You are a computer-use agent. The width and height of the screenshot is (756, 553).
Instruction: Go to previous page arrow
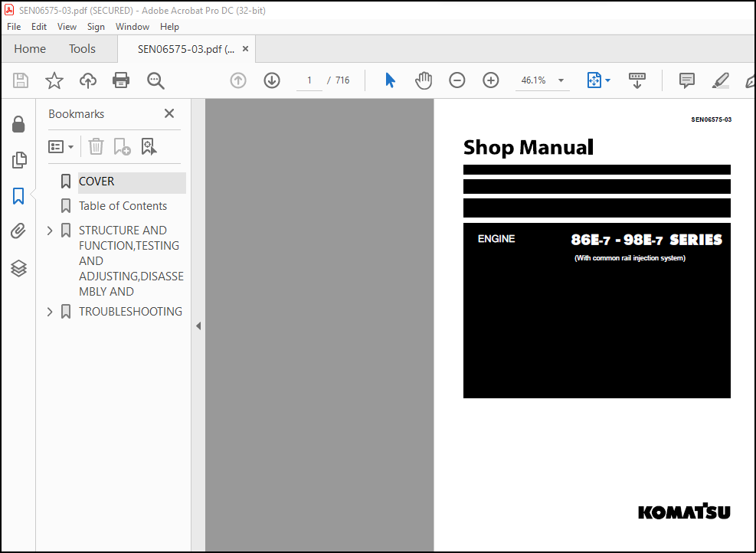(238, 80)
